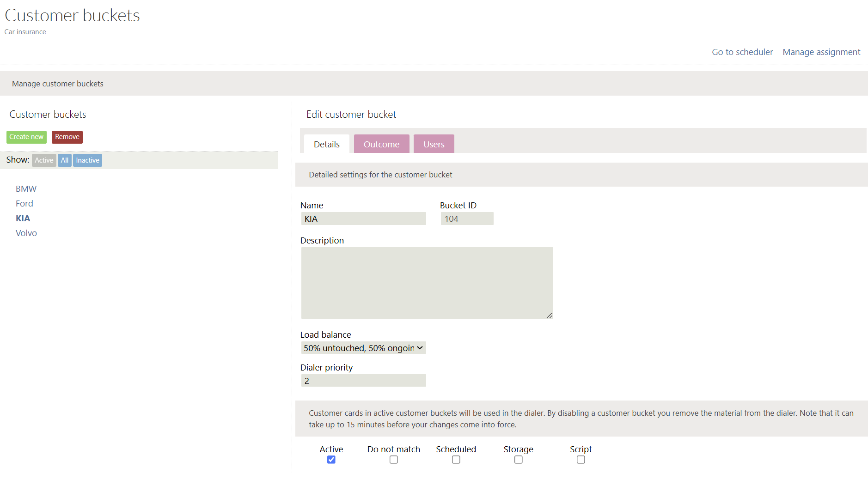Expand the Load balance dropdown

(363, 348)
